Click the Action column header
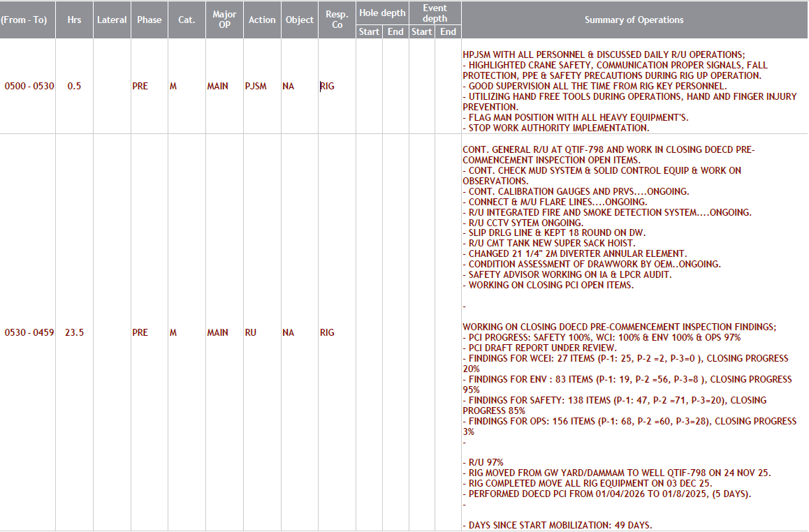Viewport: 809px width, 532px height. [262, 20]
